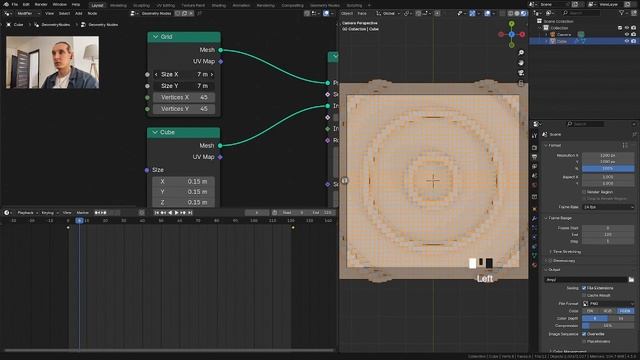Click the Grid node Mesh output socket
The height and width of the screenshot is (360, 640).
tap(221, 50)
